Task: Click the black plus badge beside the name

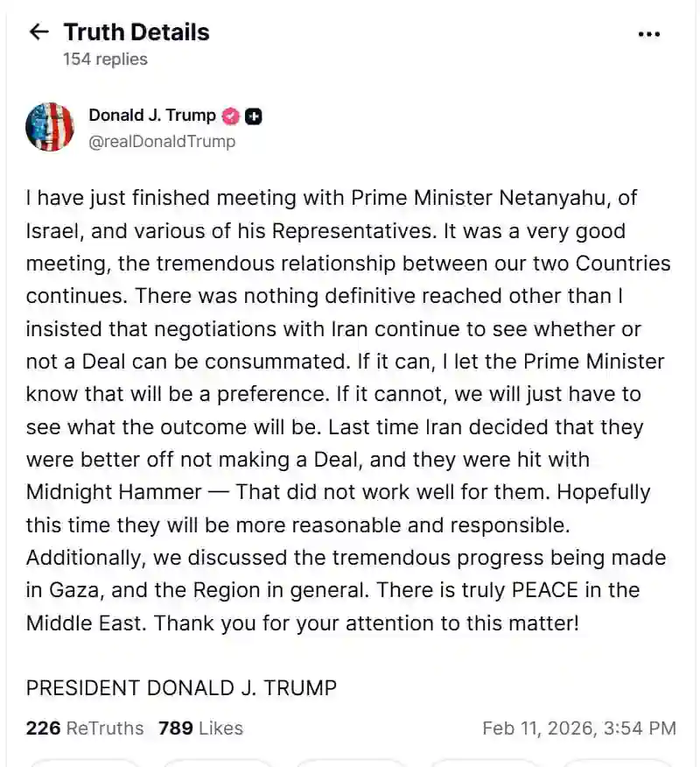Action: point(254,116)
